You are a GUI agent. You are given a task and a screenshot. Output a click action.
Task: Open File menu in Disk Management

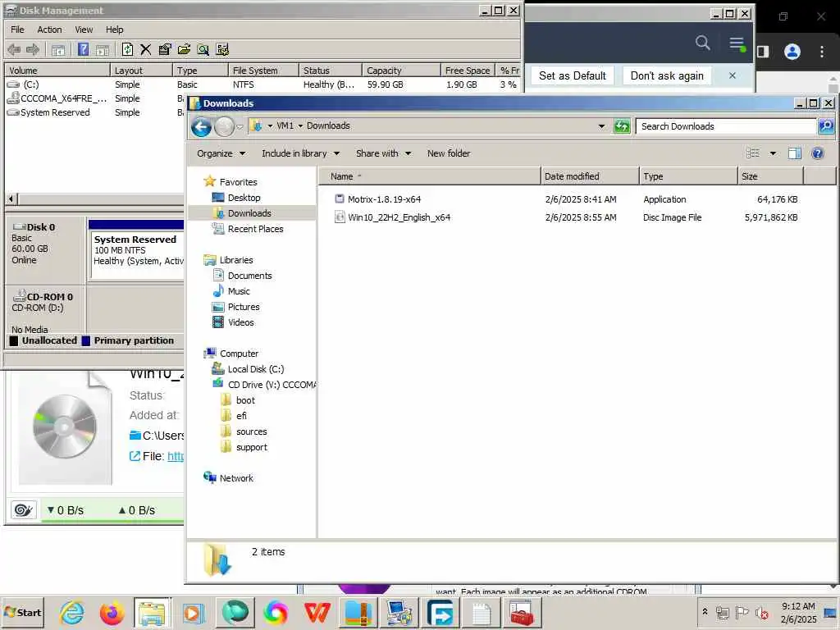18,30
